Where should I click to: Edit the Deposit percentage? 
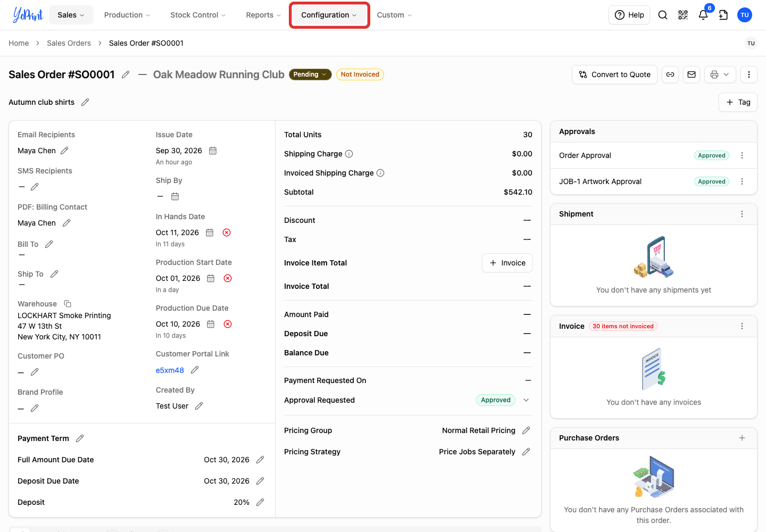[260, 502]
